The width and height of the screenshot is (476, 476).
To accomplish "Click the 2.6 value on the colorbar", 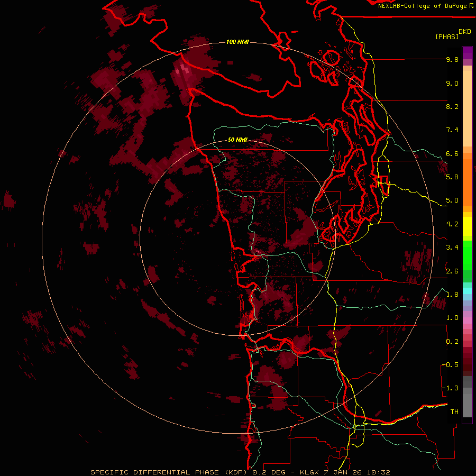I will pos(452,271).
